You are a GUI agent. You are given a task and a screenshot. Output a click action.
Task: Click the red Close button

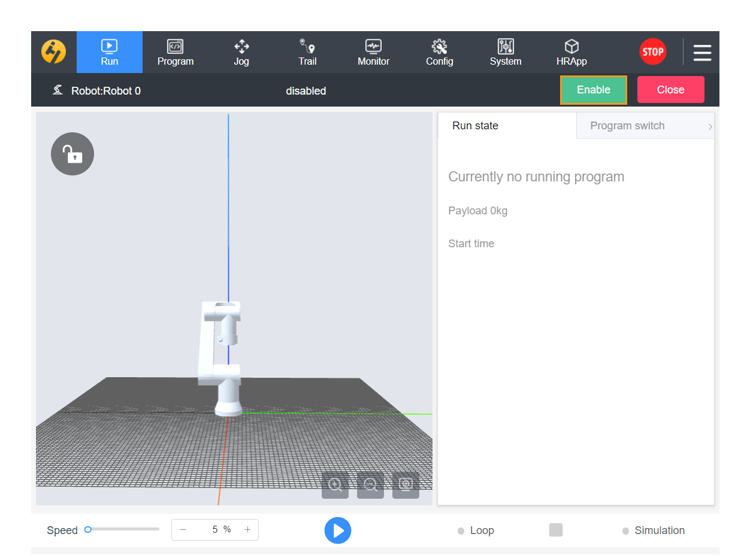(670, 90)
